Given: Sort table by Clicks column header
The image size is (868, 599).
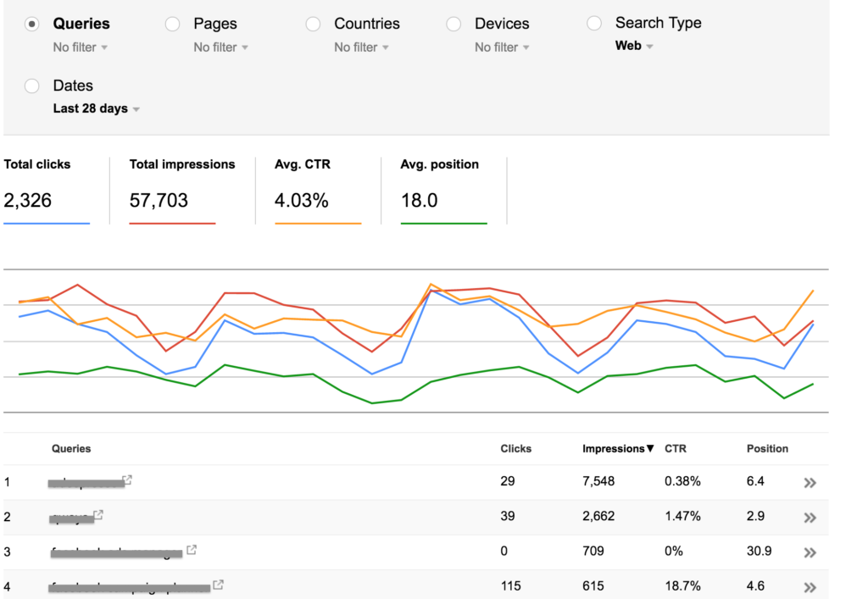Looking at the screenshot, I should coord(516,448).
